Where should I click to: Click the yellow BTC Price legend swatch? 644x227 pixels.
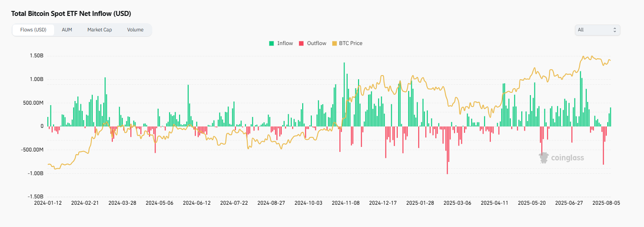(x=334, y=43)
